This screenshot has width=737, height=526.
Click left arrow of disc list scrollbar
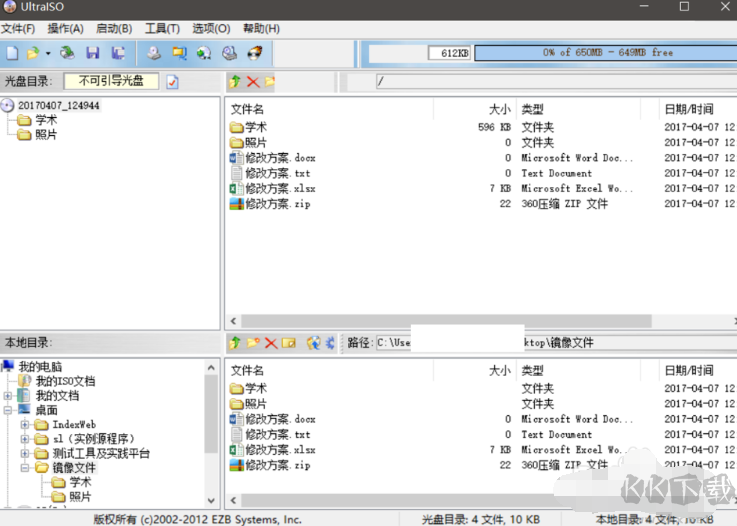click(x=234, y=321)
